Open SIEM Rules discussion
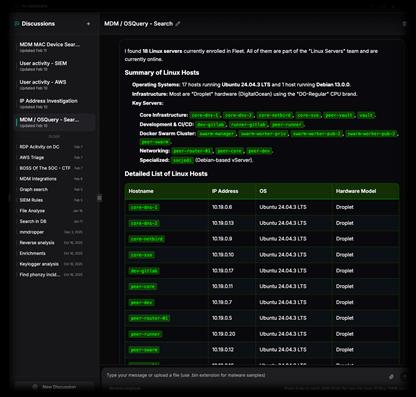Screen dimensions: 416x397 [51, 200]
